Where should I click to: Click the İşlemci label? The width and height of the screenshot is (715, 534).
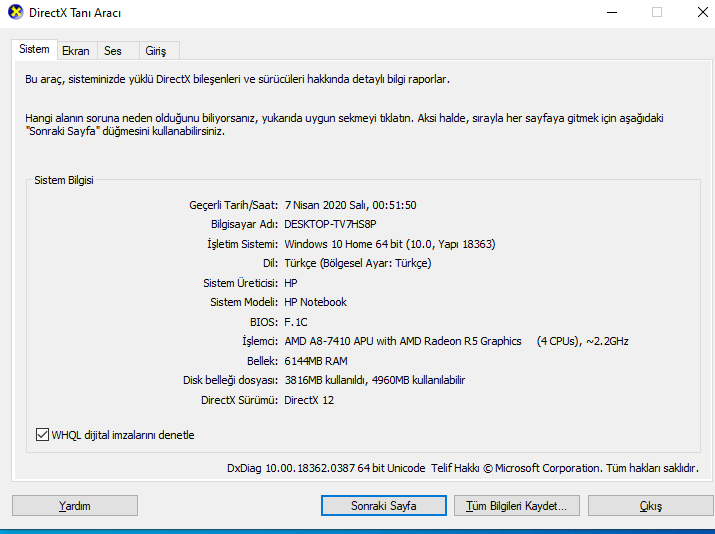coord(260,341)
